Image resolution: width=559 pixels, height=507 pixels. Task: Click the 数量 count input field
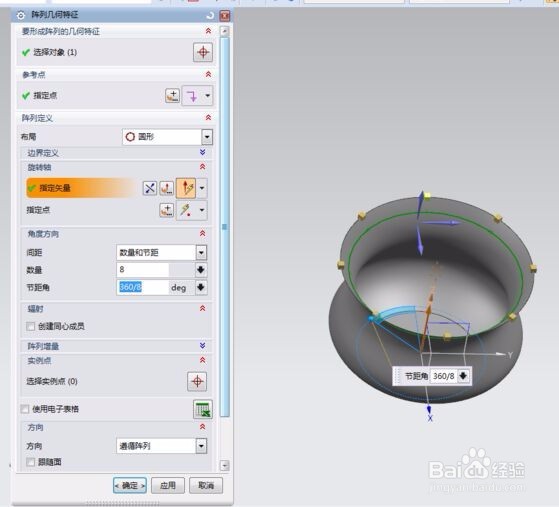[x=143, y=270]
